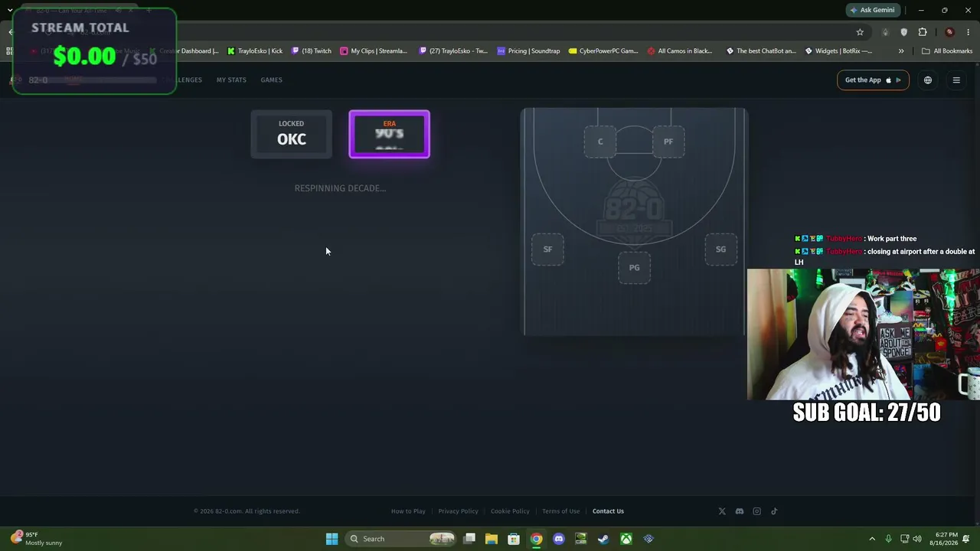This screenshot has width=980, height=551.
Task: Open File Explorer from the taskbar
Action: click(x=492, y=539)
